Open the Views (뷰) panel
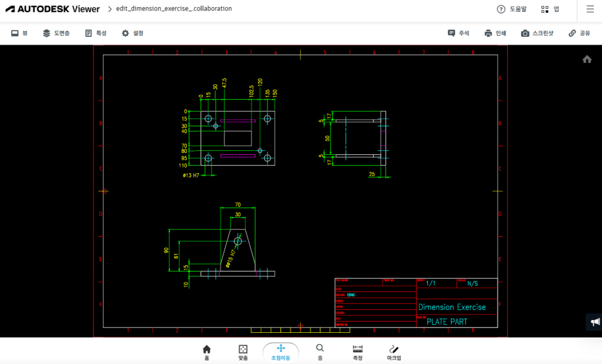Image resolution: width=602 pixels, height=364 pixels. click(x=19, y=33)
